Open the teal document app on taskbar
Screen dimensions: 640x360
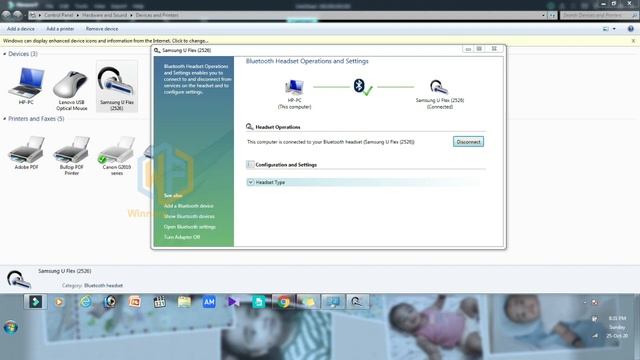coord(258,302)
